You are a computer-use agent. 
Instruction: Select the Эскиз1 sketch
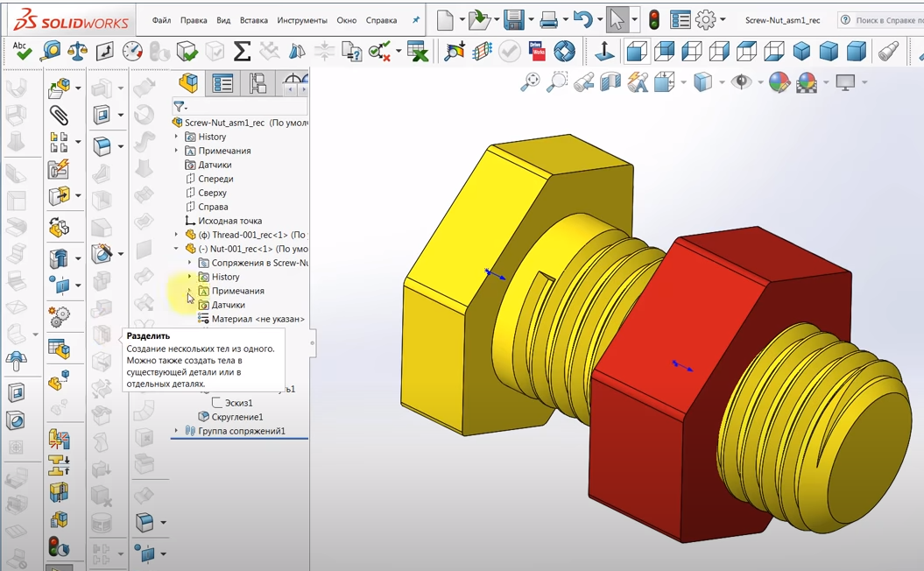tap(238, 403)
